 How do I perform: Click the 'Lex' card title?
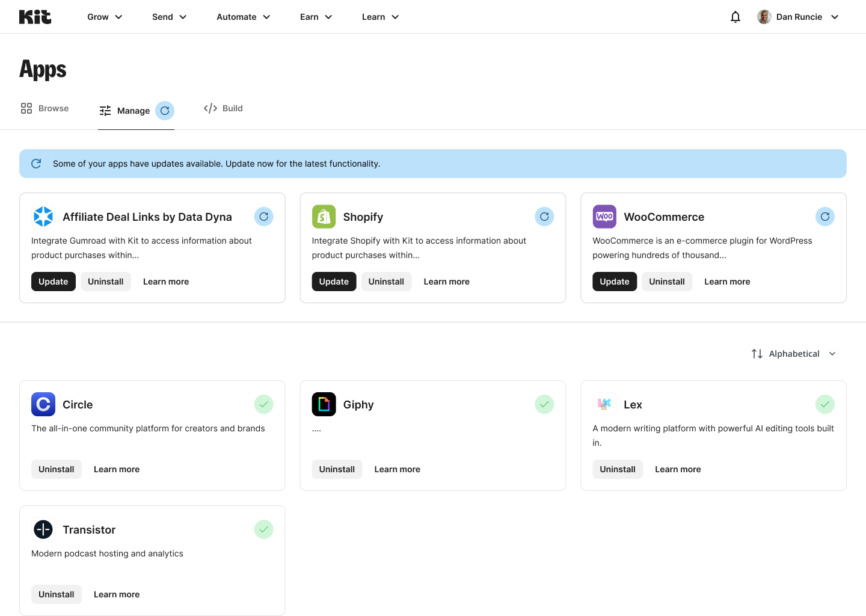(x=633, y=404)
